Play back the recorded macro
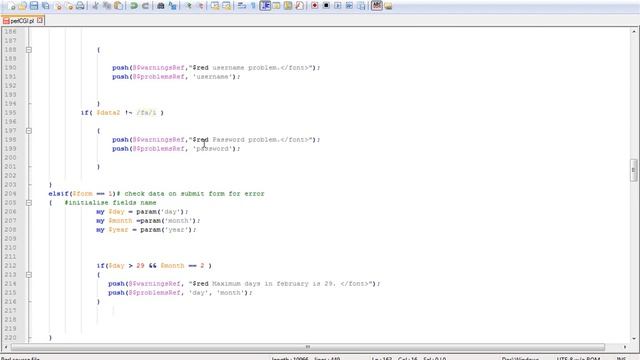Image resolution: width=640 pixels, height=360 pixels. click(x=338, y=6)
